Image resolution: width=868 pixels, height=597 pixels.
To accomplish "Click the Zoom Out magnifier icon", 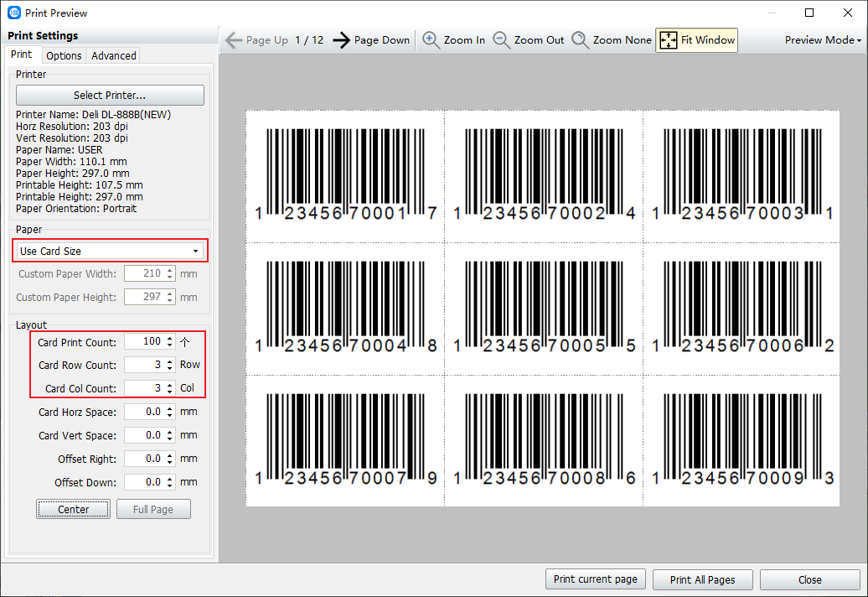I will click(x=501, y=40).
